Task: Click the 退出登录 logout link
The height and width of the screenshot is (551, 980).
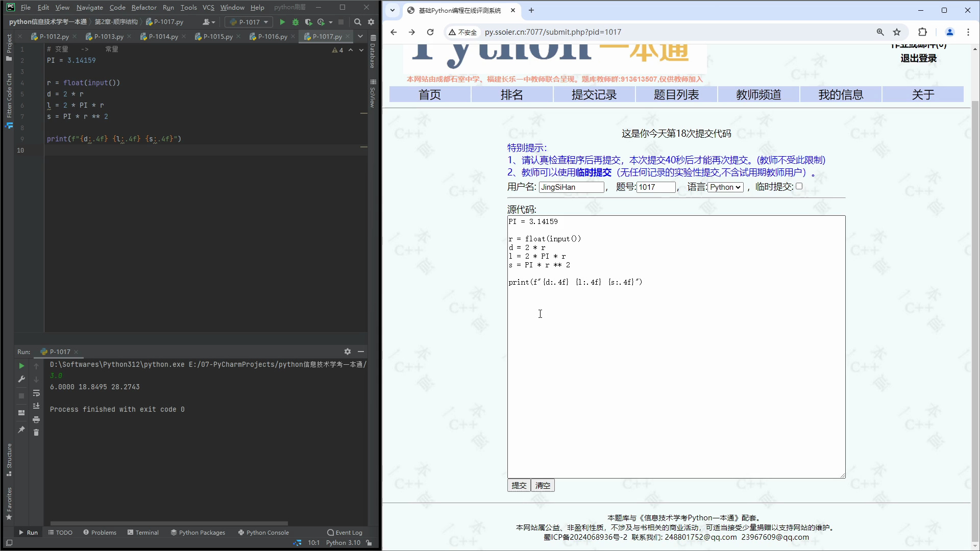Action: [x=918, y=58]
